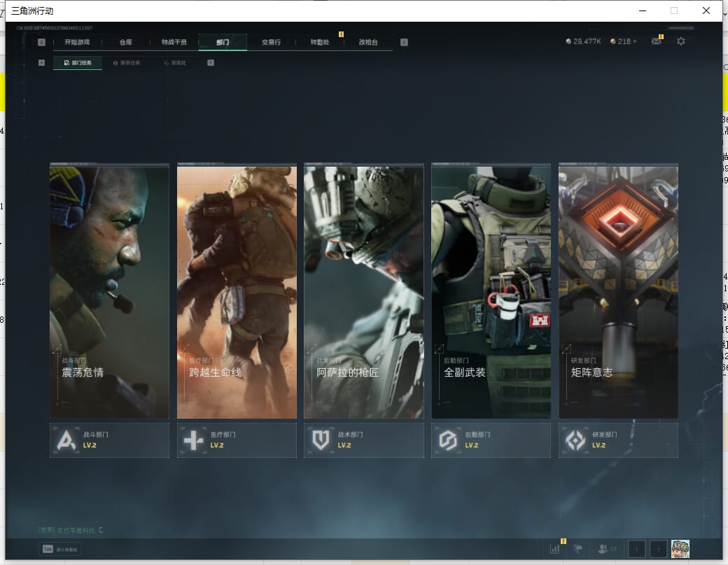The image size is (728, 565).
Task: Click the 29,477K currency amount
Action: pyautogui.click(x=587, y=41)
